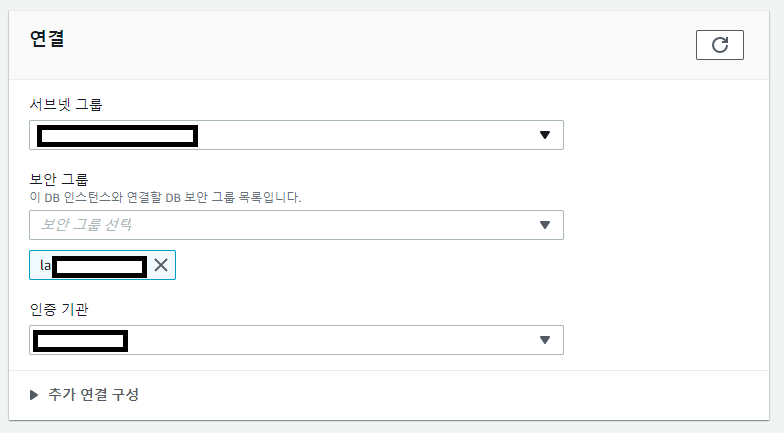
Task: Click the 서브넷 그룹 field label
Action: click(66, 104)
